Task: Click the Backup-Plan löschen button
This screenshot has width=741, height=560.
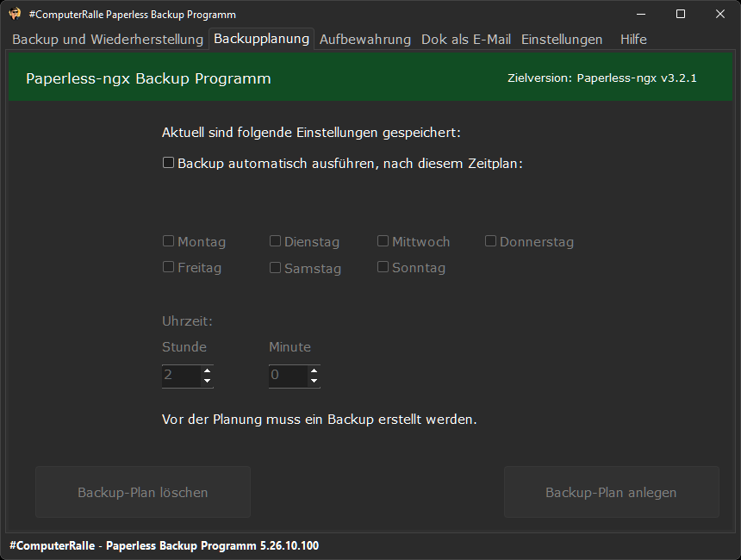Action: 143,492
